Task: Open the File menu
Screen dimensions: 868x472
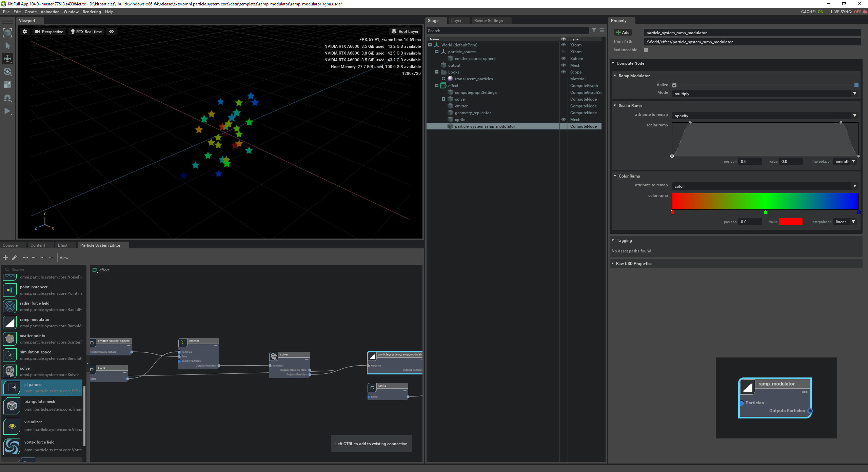Action: coord(6,12)
